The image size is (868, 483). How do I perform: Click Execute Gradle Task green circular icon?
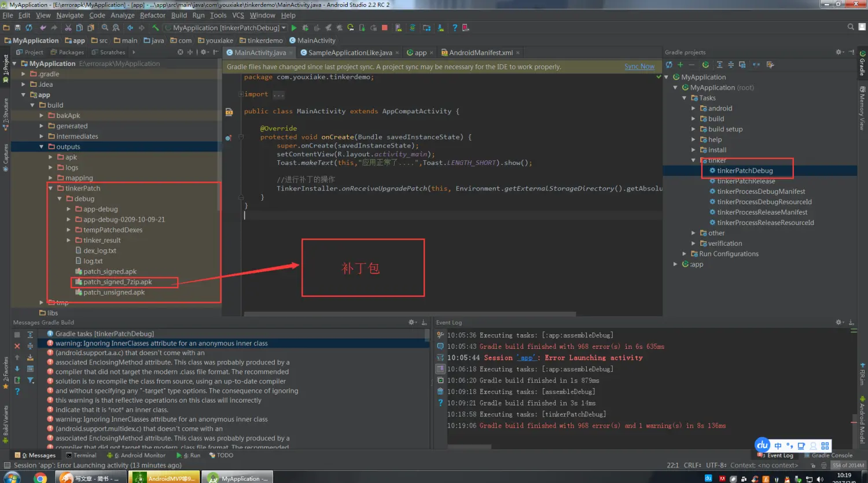click(705, 65)
